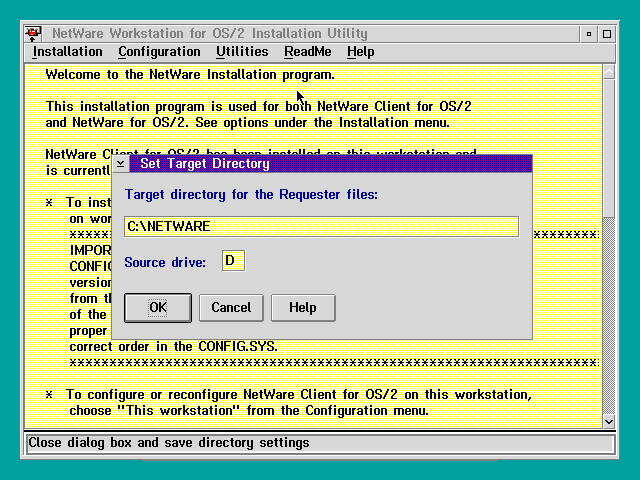Click status bar text "Close dialog box and save directory settings"
The width and height of the screenshot is (640, 480).
[169, 443]
